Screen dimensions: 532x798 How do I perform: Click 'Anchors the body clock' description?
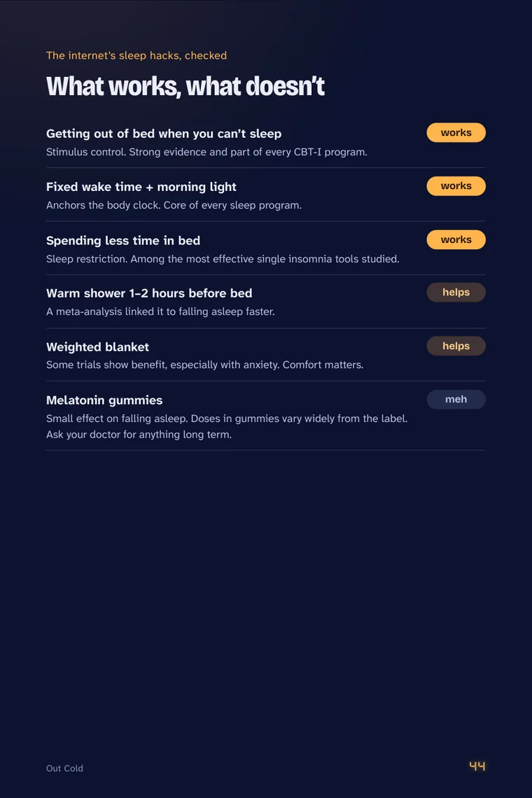[174, 206]
